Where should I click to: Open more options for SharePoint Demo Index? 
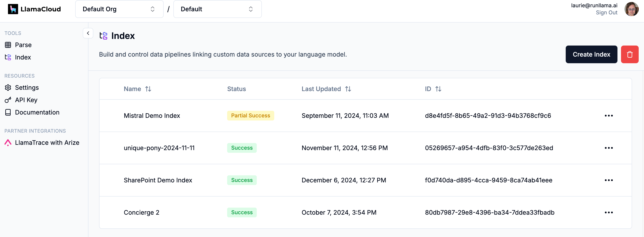coord(608,180)
